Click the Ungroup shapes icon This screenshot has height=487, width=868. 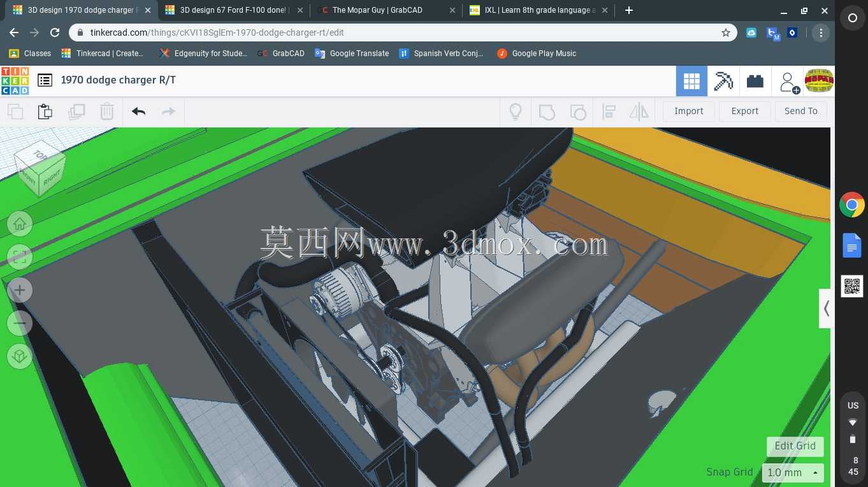point(577,112)
